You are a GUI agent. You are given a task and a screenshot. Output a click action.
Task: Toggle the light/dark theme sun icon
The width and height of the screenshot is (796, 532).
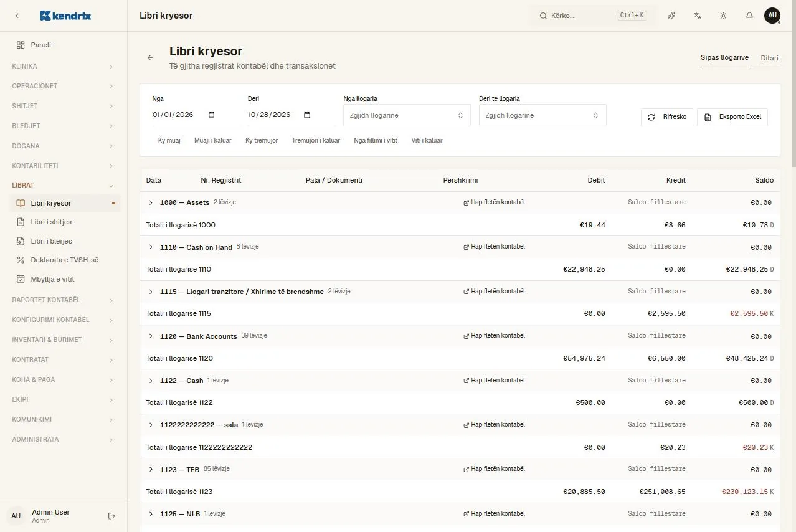click(x=723, y=16)
